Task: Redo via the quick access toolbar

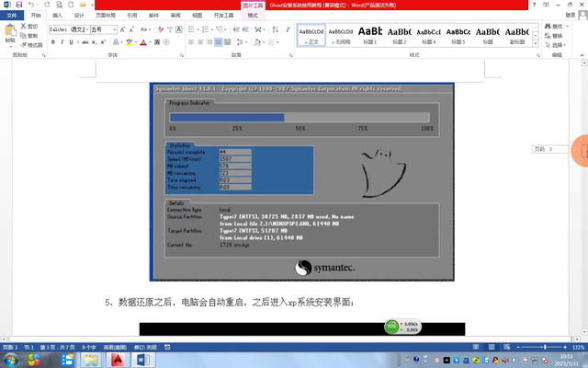Action: [47, 5]
